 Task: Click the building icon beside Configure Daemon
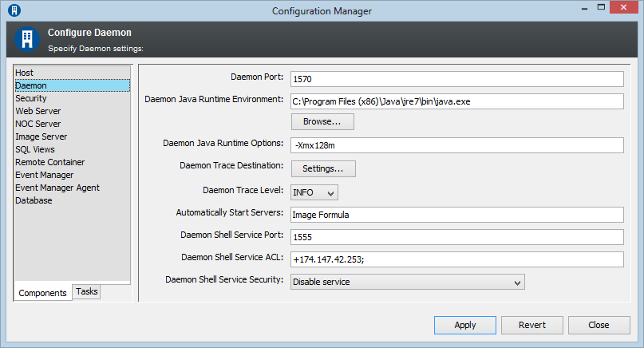(27, 39)
